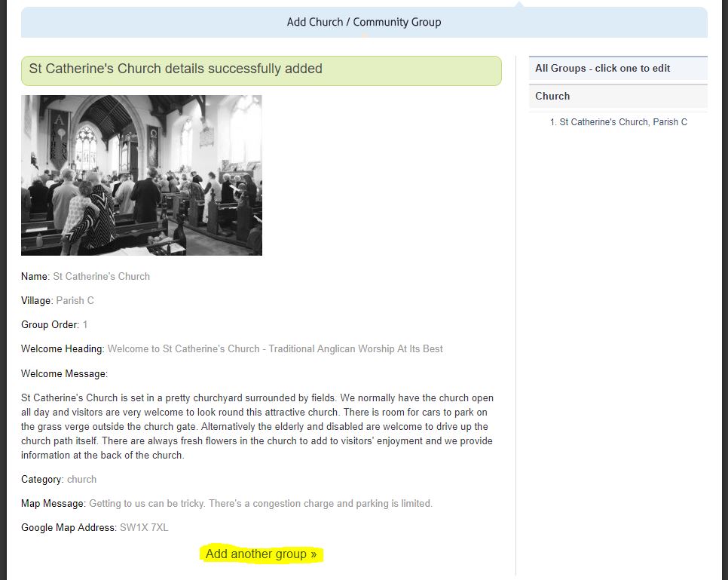This screenshot has height=580, width=728.
Task: Click the church interior photo thumbnail
Action: coord(141,175)
